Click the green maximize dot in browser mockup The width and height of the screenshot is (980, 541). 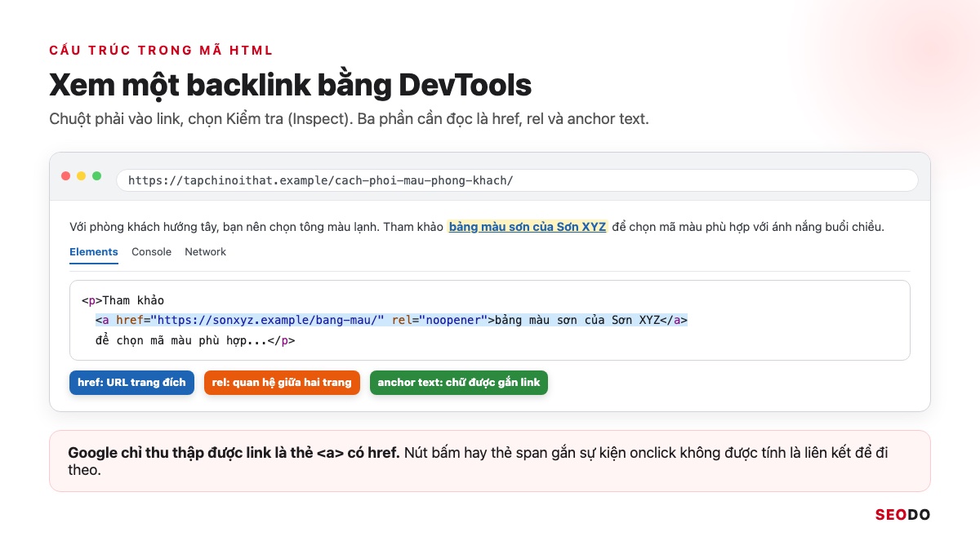point(96,176)
